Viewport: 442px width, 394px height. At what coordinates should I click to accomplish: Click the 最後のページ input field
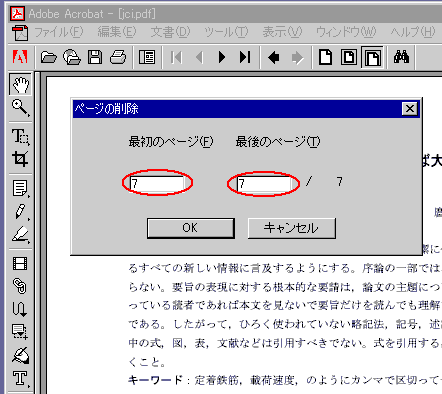tap(264, 183)
